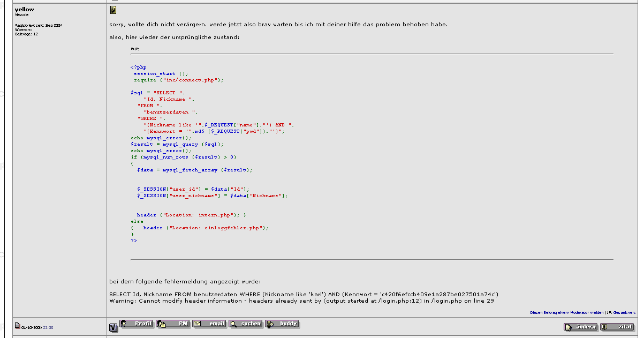
Task: Quote the post using the zitat button
Action: (617, 327)
